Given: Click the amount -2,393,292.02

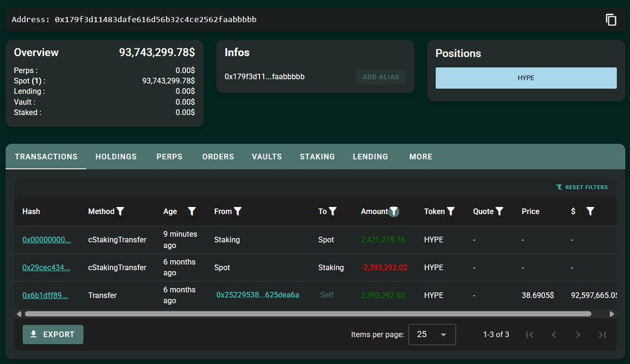Looking at the screenshot, I should point(384,267).
